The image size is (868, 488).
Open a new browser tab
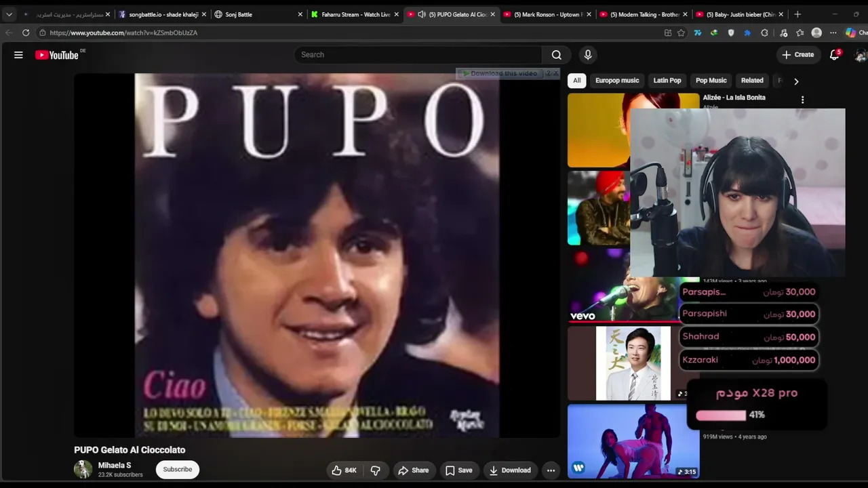click(x=797, y=14)
